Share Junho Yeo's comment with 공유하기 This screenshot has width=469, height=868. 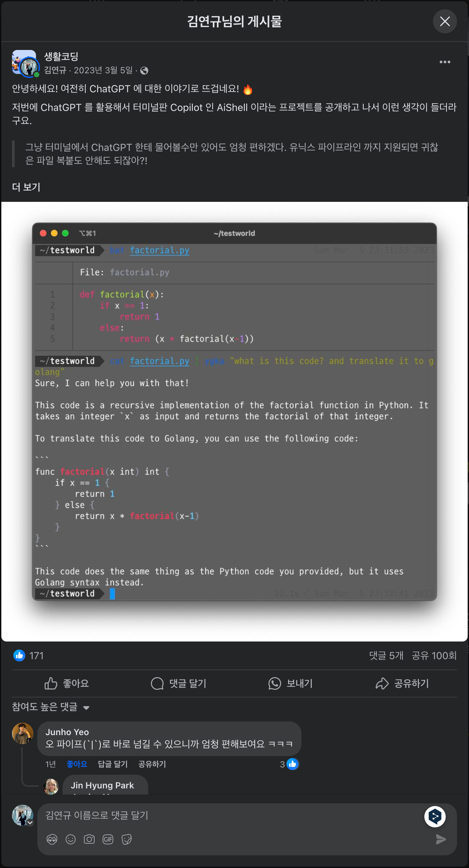152,764
